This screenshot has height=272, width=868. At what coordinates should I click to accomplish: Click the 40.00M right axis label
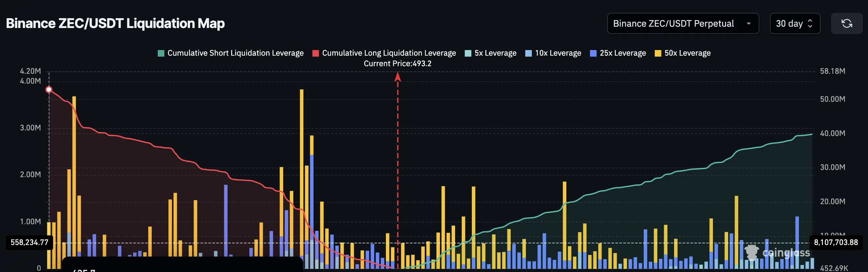(x=833, y=133)
